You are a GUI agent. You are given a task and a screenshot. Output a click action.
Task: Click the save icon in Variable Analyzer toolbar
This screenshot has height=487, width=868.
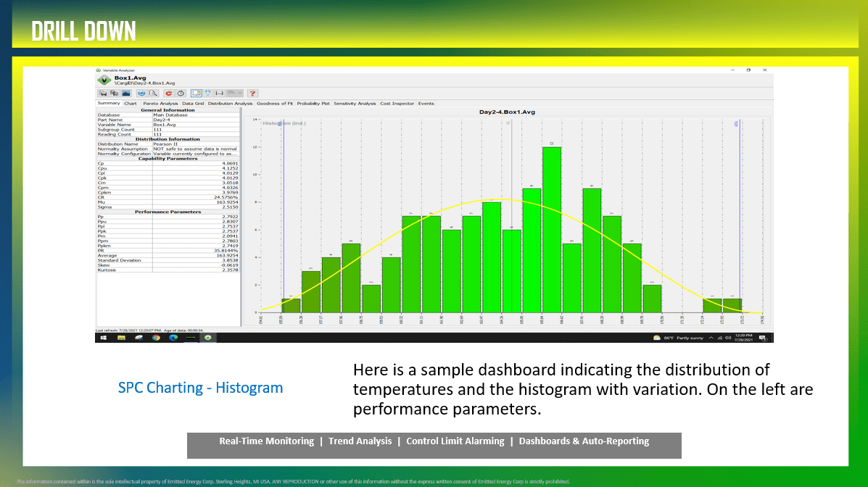tap(103, 93)
